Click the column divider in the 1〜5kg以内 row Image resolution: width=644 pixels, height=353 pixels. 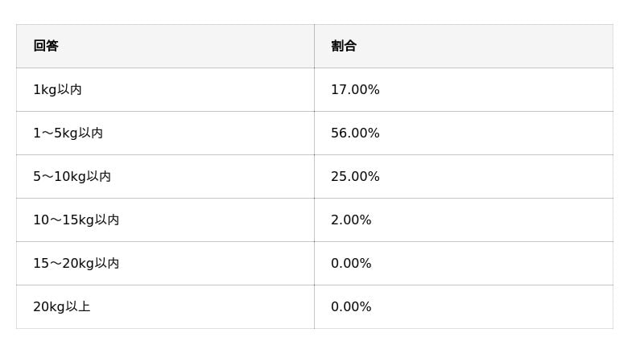(x=314, y=133)
